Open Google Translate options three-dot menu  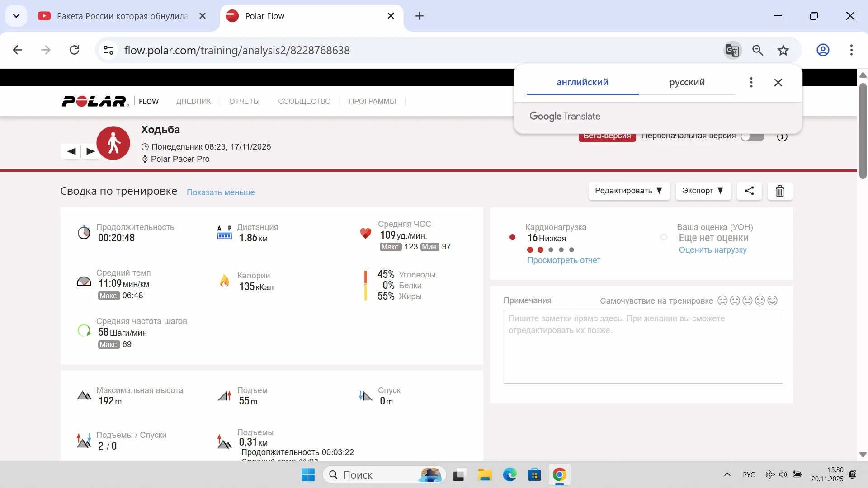pos(751,82)
